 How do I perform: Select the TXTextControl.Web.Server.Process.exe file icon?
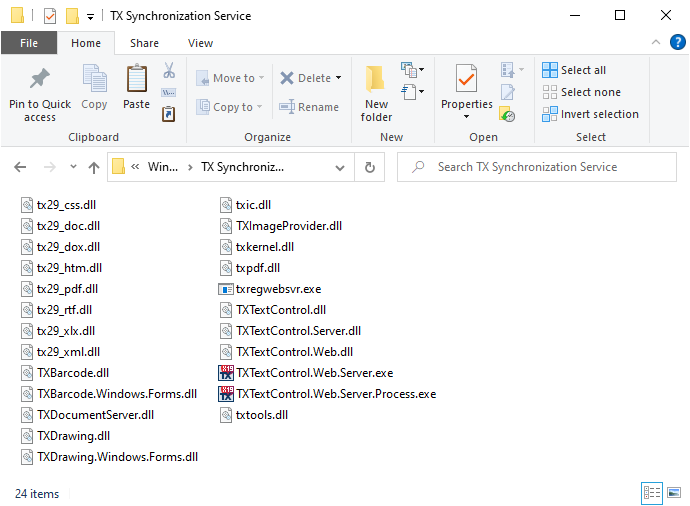click(x=226, y=394)
